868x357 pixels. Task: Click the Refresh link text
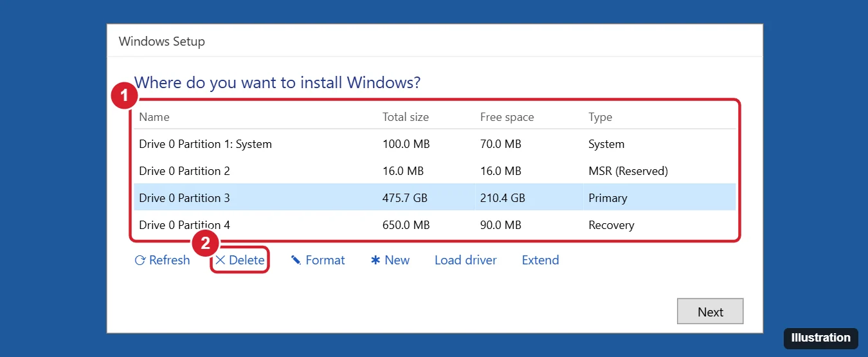pyautogui.click(x=169, y=260)
